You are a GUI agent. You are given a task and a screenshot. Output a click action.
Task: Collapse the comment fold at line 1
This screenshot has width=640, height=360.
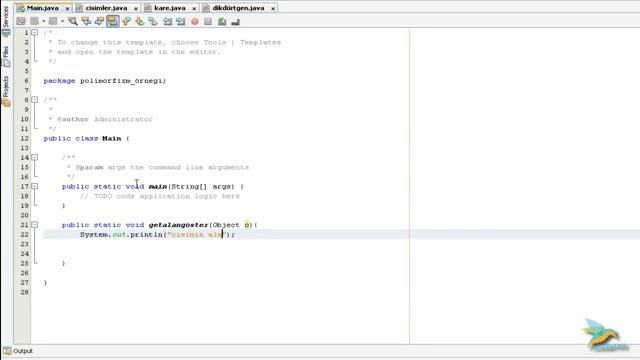coord(35,32)
